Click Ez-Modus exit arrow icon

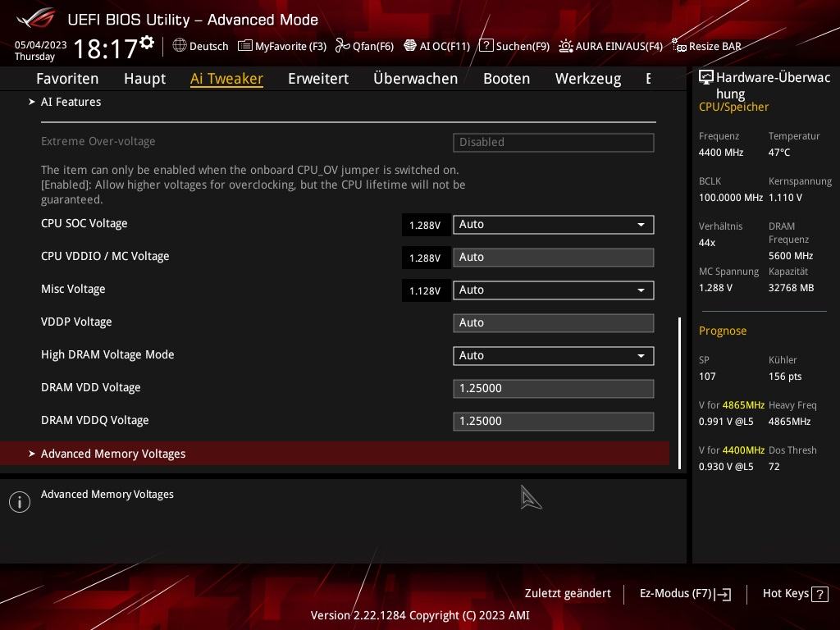point(723,594)
